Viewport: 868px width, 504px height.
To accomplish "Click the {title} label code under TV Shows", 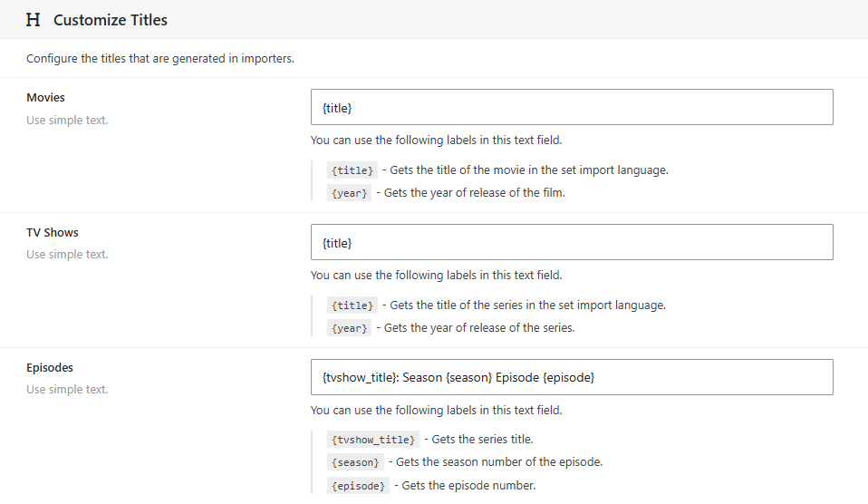I will [352, 305].
